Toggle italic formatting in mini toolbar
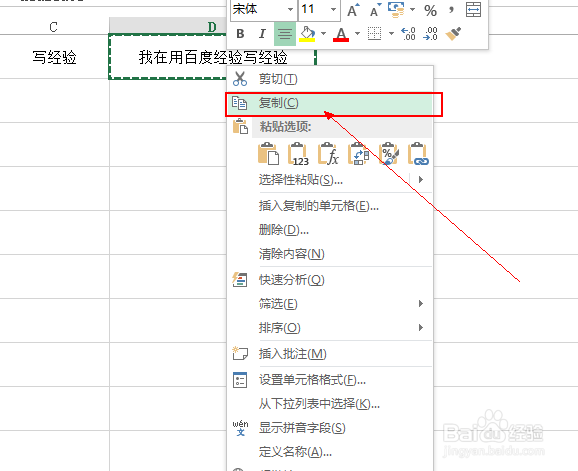Image resolution: width=578 pixels, height=471 pixels. tap(262, 34)
